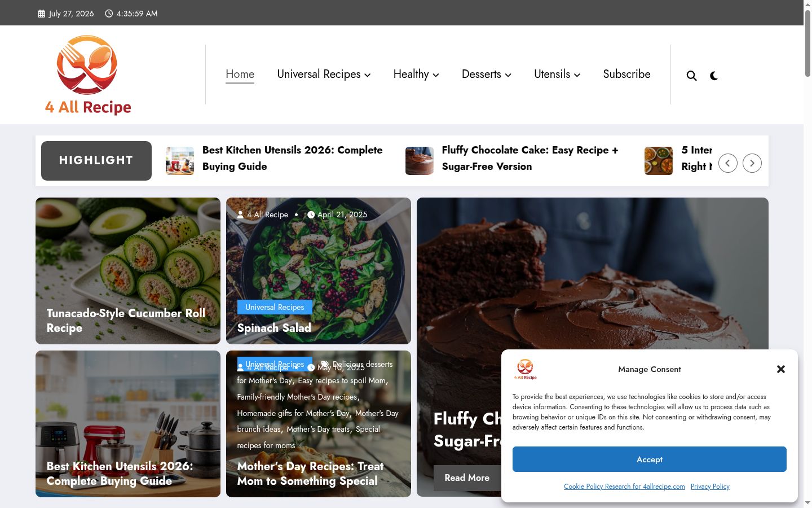Open the Best Kitchen Utensils 2026 card title
The width and height of the screenshot is (812, 508).
pos(120,474)
